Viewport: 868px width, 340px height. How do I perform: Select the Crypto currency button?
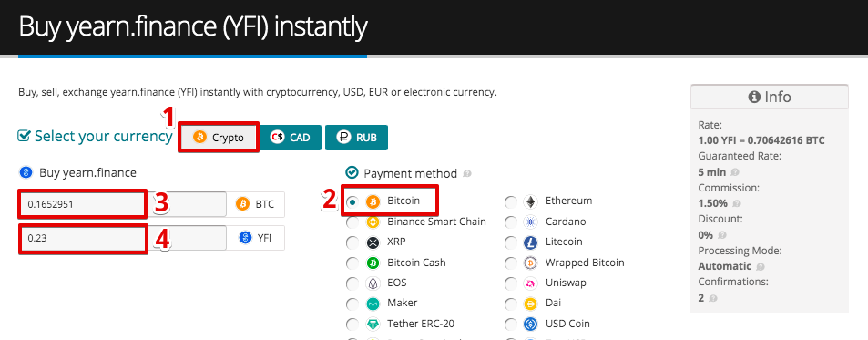pos(219,138)
